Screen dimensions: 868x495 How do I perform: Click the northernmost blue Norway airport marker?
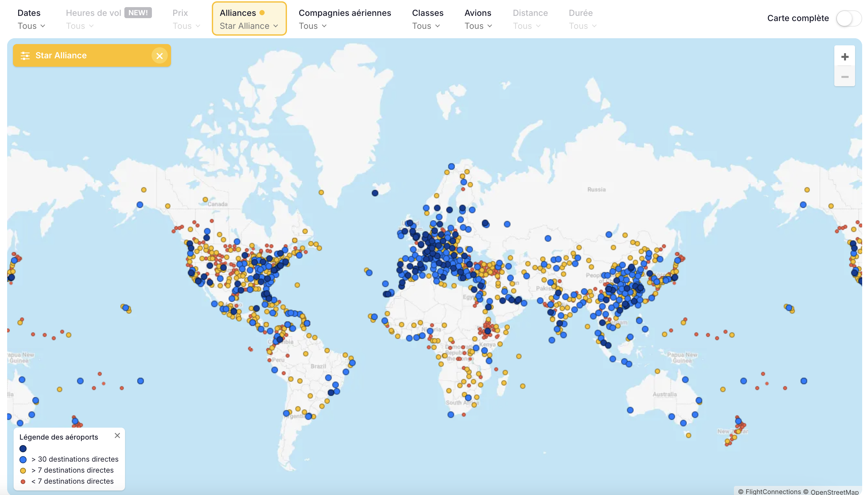[x=451, y=166]
